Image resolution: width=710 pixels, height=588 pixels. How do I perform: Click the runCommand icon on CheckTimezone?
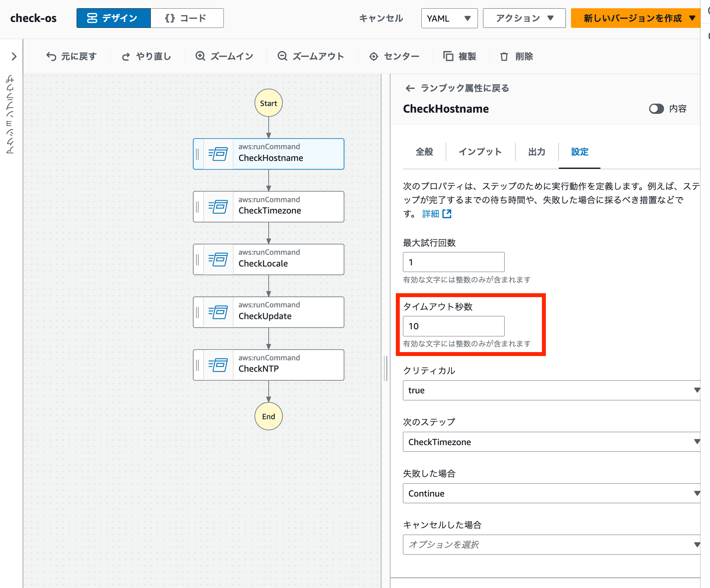tap(218, 207)
